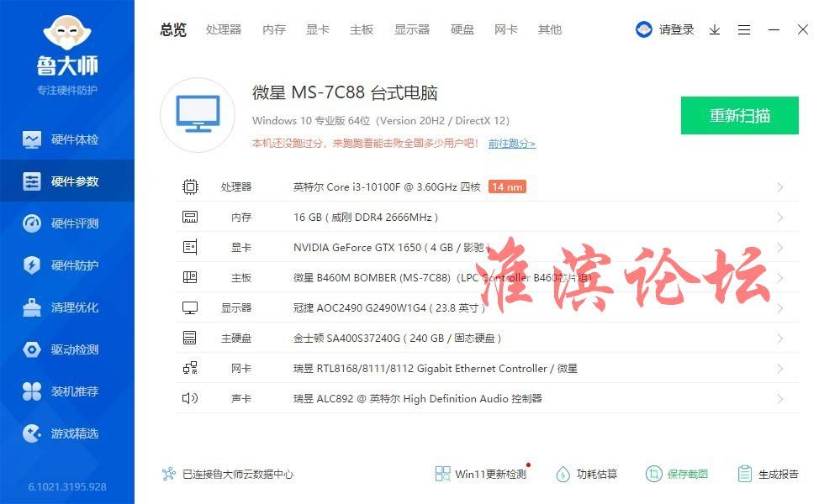Click the 生成报告 clipboard icon
The width and height of the screenshot is (824, 504).
(x=745, y=474)
